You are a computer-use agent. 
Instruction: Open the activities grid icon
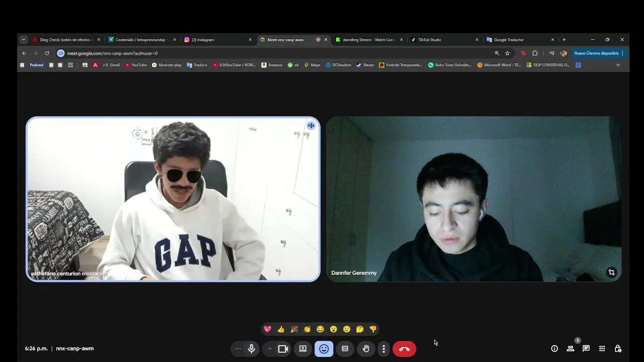pos(602,348)
